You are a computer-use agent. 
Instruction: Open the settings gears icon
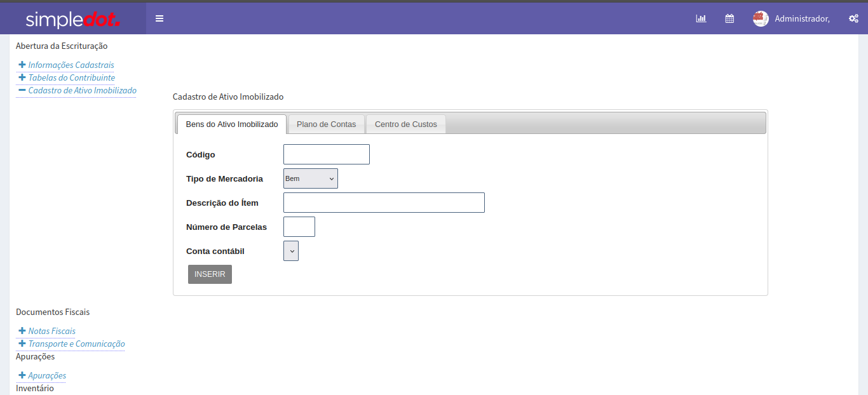coord(853,18)
